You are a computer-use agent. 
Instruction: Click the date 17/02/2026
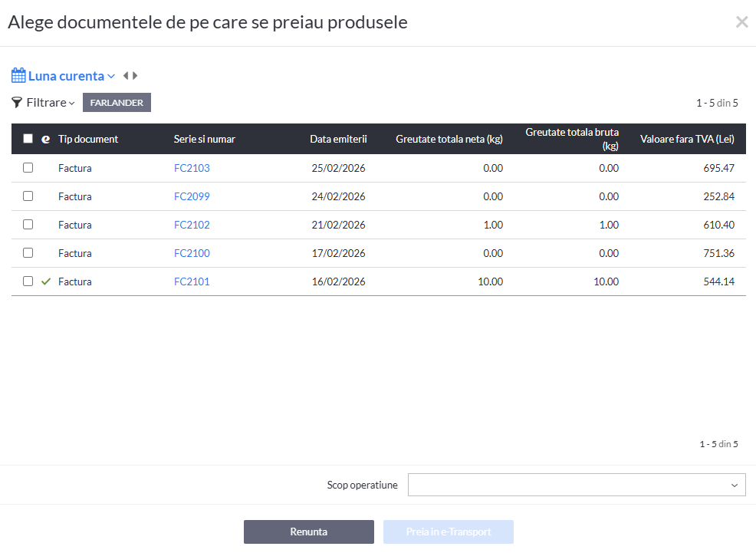coord(338,254)
